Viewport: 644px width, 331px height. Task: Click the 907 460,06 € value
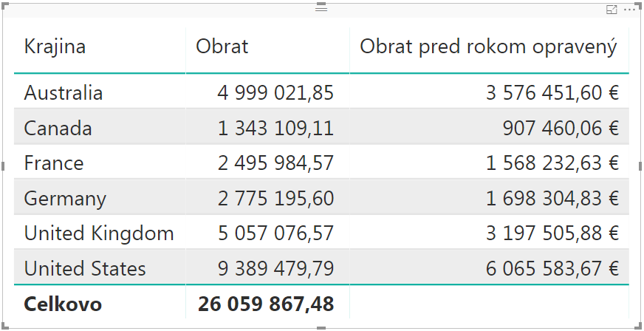pyautogui.click(x=560, y=129)
